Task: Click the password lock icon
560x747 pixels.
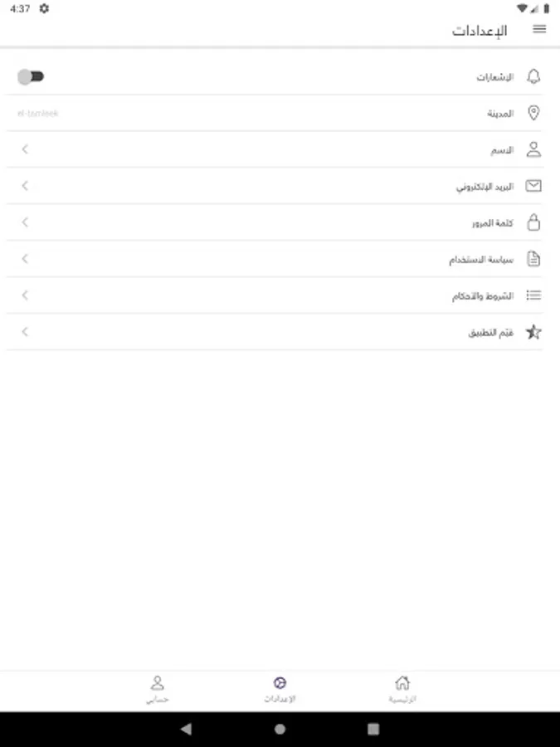Action: (533, 222)
